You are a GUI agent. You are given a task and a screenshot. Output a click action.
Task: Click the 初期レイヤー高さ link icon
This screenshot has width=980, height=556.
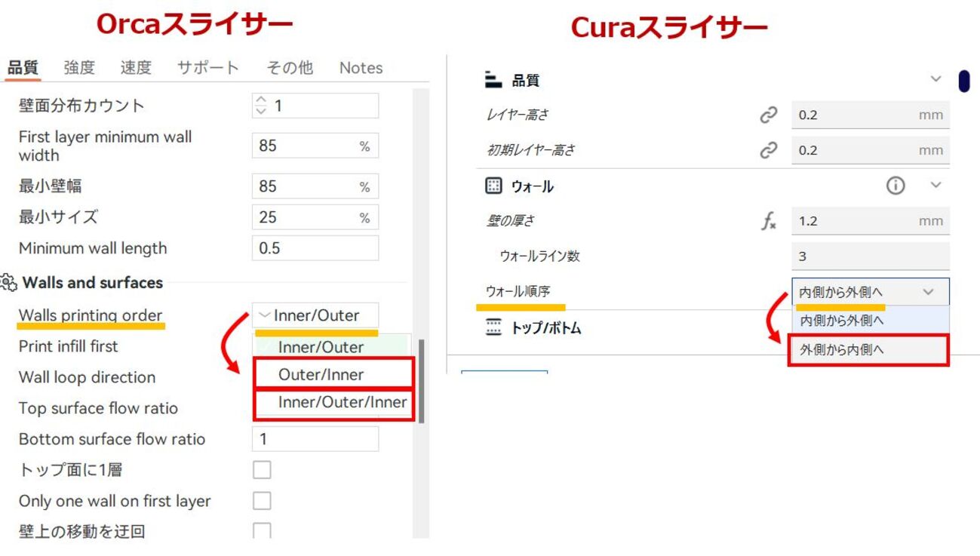(768, 150)
